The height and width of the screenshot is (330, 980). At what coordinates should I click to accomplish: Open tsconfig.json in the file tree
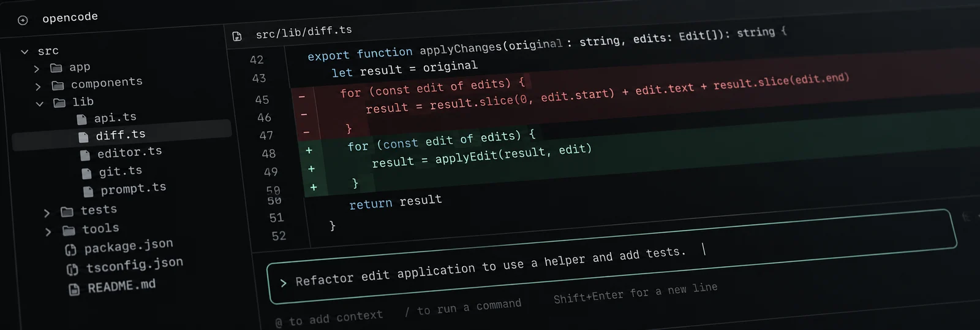135,265
